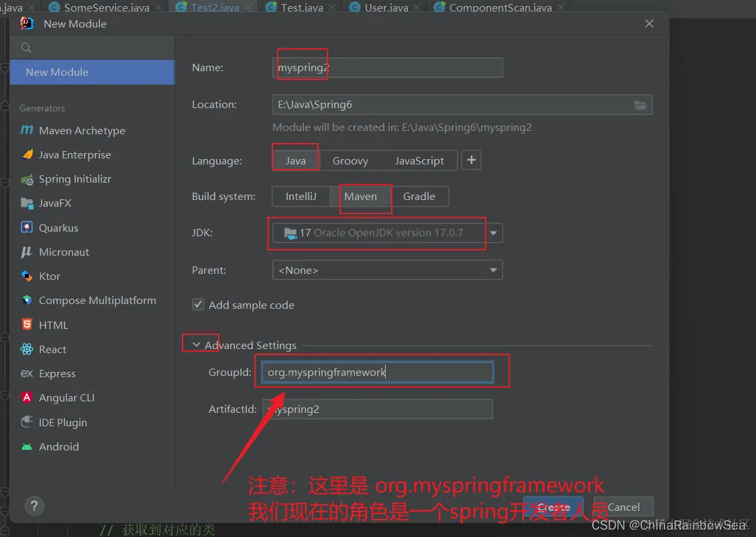Screen dimensions: 756x537
Task: Select JavaScript as the language
Action: point(419,160)
